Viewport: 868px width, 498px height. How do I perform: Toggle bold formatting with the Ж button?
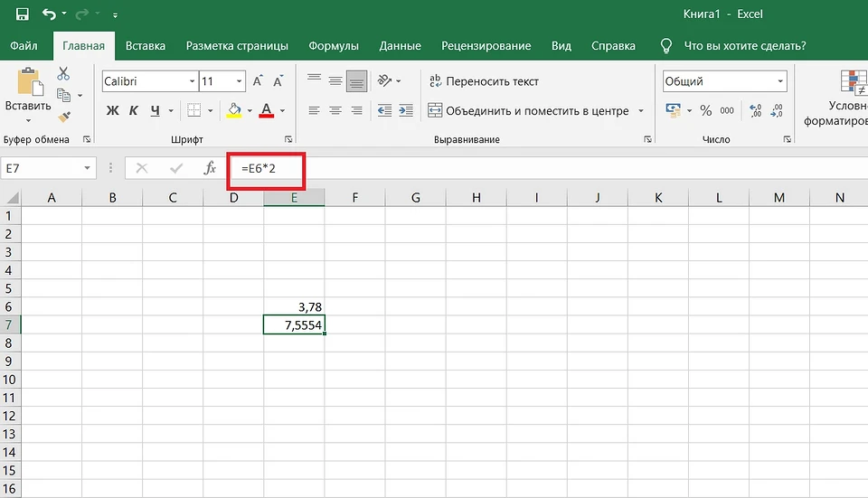pyautogui.click(x=113, y=111)
